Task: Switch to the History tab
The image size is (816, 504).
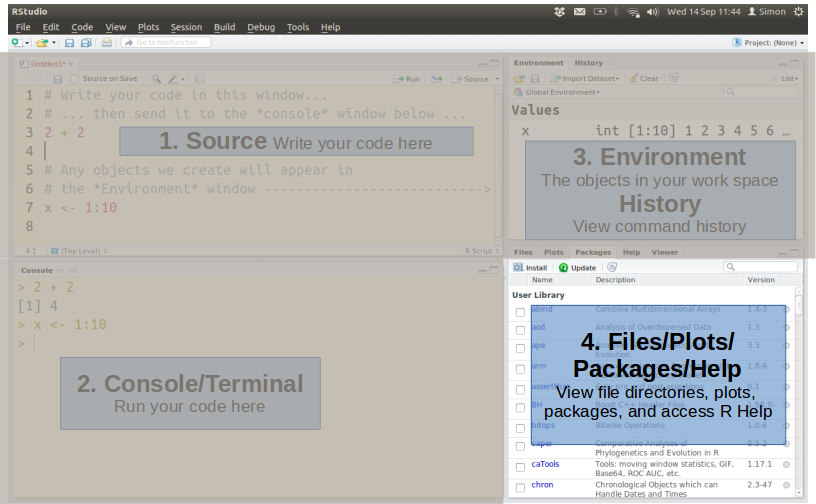Action: (x=589, y=62)
